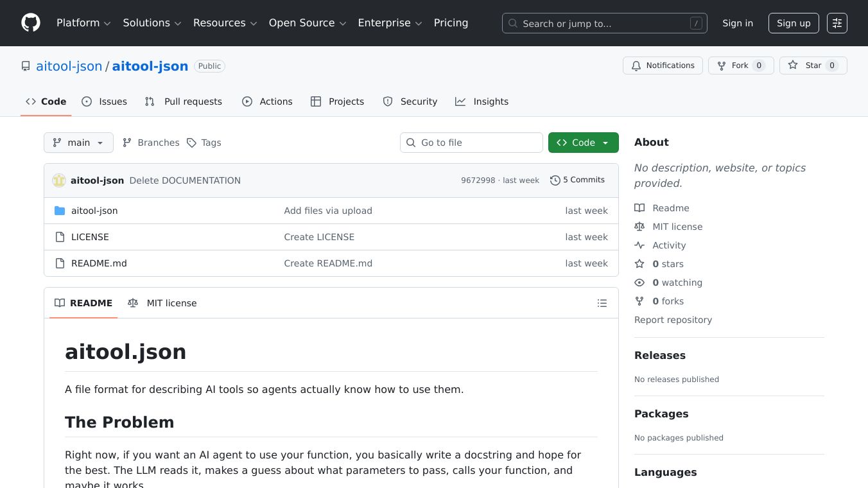This screenshot has height=488, width=868.
Task: Click the Report repository link
Action: point(673,320)
